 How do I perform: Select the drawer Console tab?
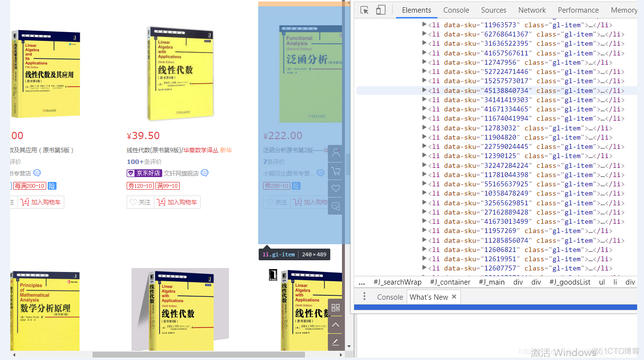point(390,297)
